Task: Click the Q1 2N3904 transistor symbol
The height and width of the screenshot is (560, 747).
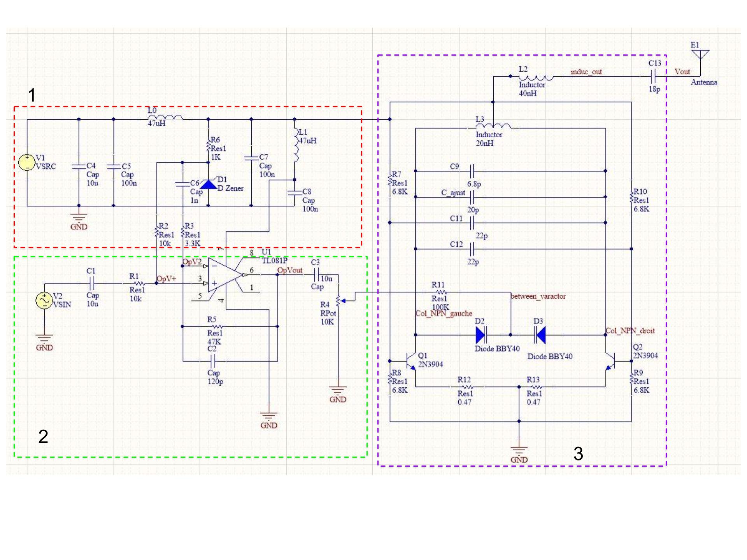Action: point(411,360)
